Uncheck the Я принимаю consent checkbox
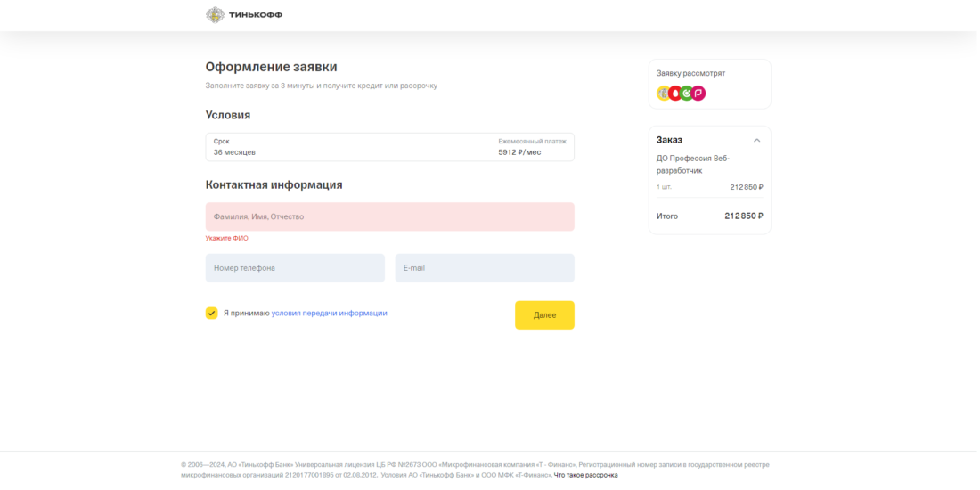980x490 pixels. pos(211,313)
